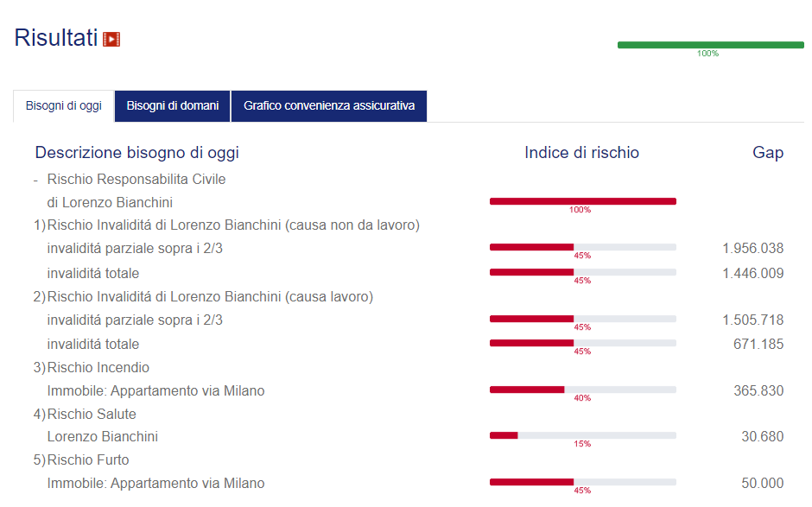The height and width of the screenshot is (507, 812).
Task: Click the green 100% progress bar
Action: (x=710, y=45)
